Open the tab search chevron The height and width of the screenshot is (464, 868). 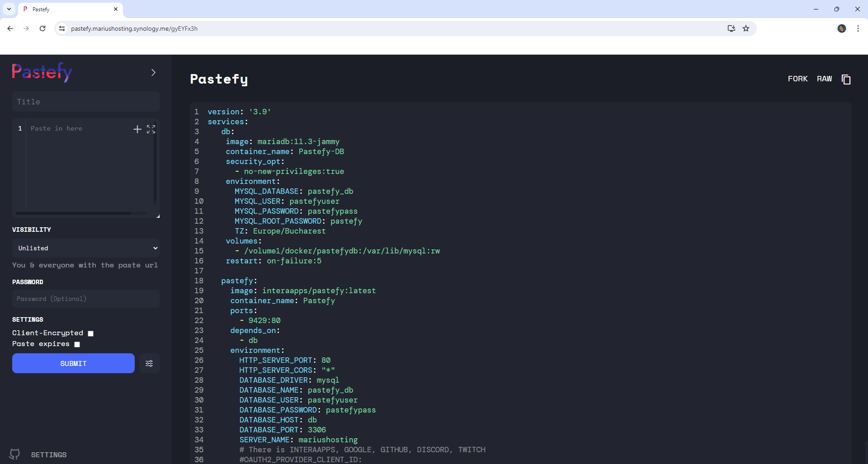point(9,9)
